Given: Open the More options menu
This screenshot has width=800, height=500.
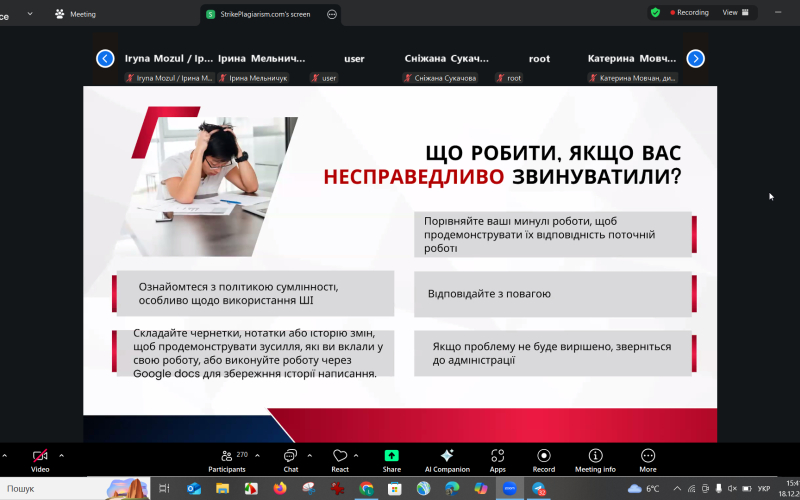Looking at the screenshot, I should [x=647, y=457].
